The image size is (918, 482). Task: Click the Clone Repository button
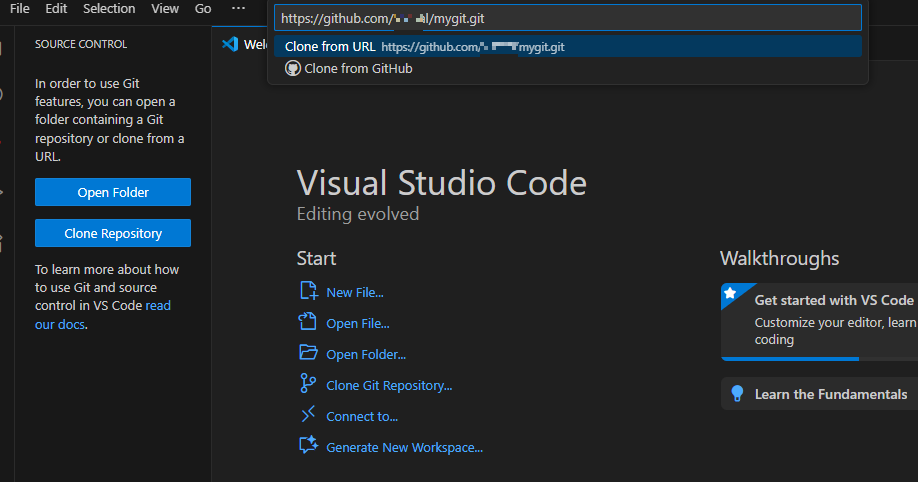(113, 233)
